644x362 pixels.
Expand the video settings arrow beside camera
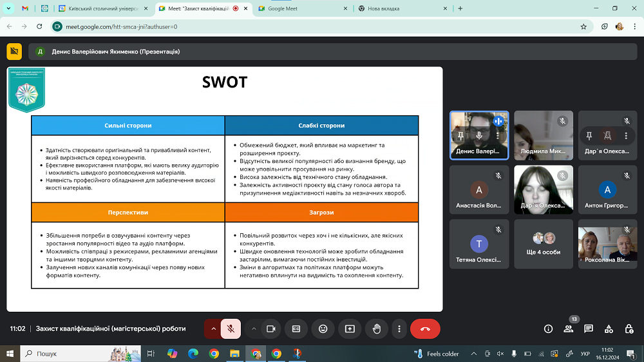point(254,329)
